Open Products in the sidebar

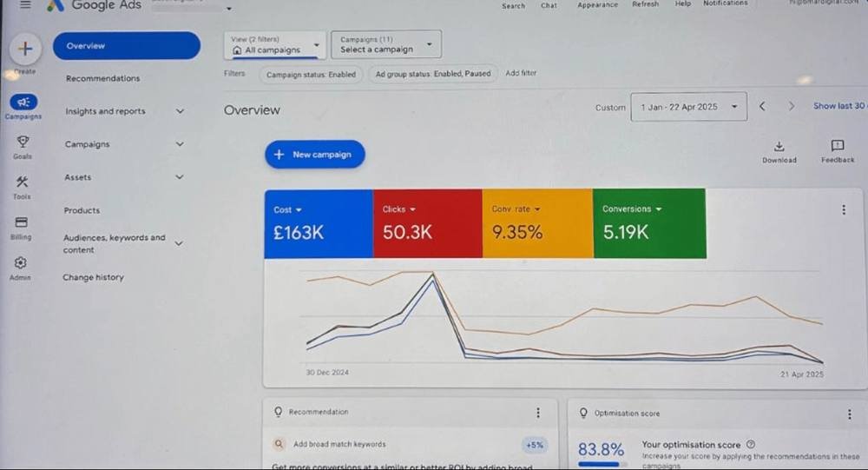[x=82, y=210]
